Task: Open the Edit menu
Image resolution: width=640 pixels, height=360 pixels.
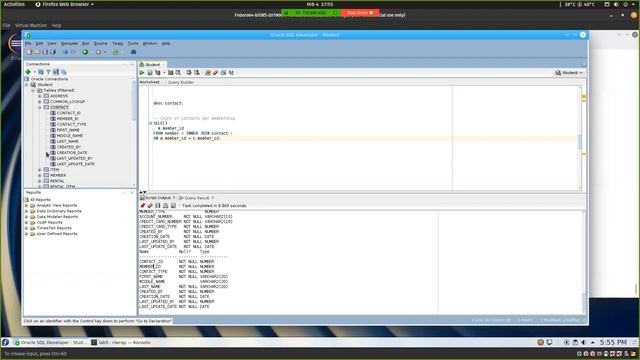Action: pos(39,43)
